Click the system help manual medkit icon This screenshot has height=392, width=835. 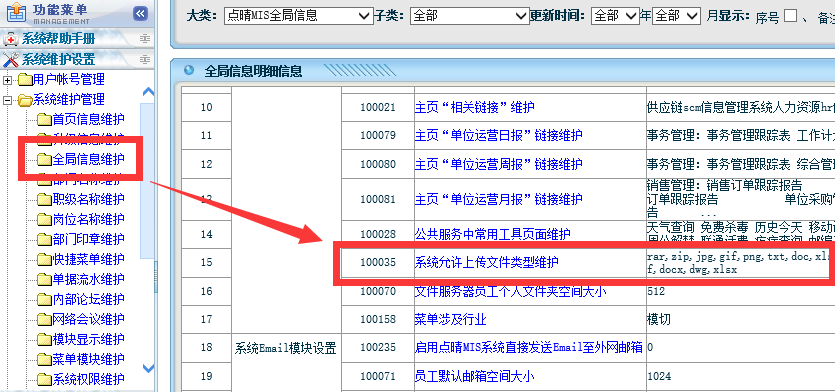(x=11, y=39)
